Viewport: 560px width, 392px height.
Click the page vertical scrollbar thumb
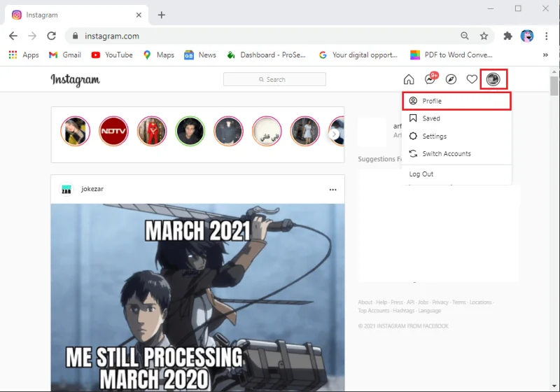click(x=554, y=85)
